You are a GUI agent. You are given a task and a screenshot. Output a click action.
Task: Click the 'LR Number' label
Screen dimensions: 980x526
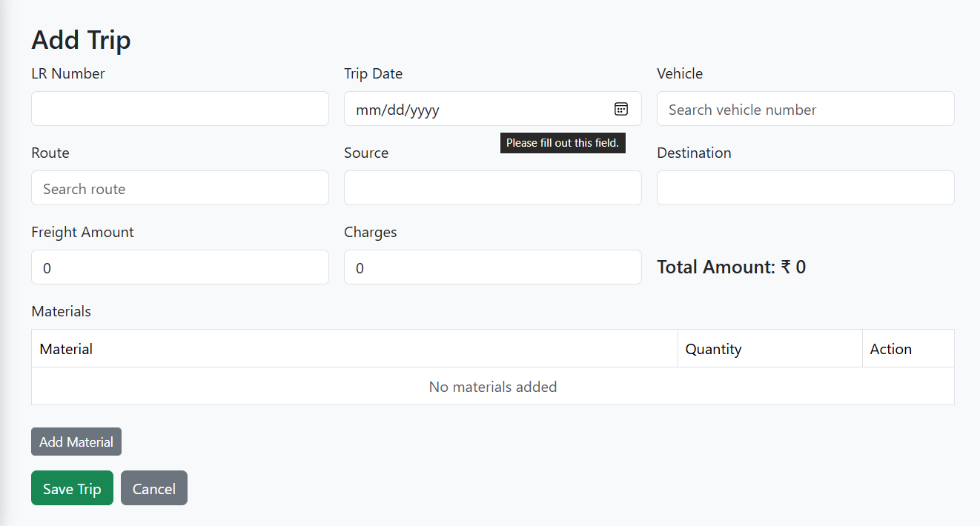click(68, 73)
